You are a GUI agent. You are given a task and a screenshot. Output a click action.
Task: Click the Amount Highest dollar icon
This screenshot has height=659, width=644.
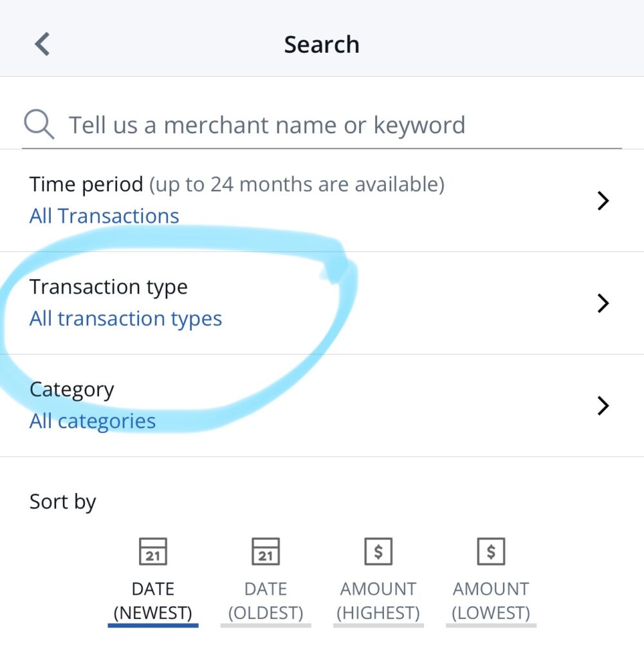tap(378, 552)
